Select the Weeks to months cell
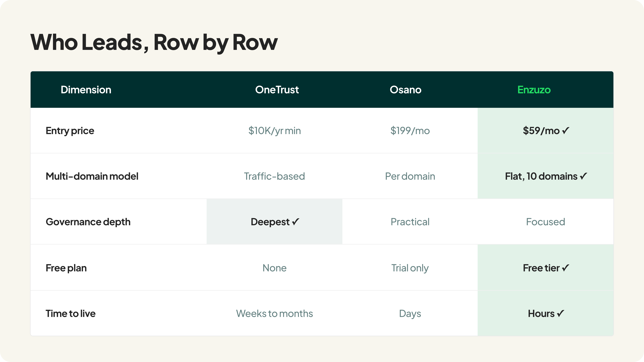This screenshot has height=362, width=644. tap(274, 314)
